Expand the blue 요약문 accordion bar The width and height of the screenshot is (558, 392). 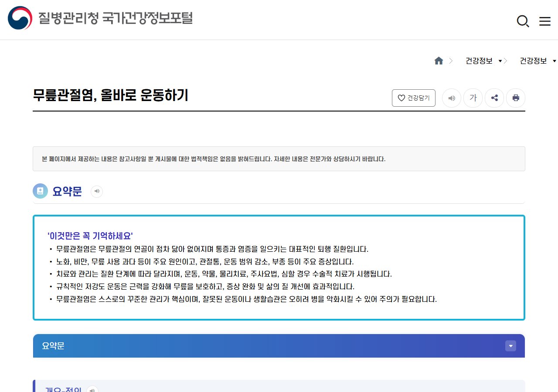[279, 346]
